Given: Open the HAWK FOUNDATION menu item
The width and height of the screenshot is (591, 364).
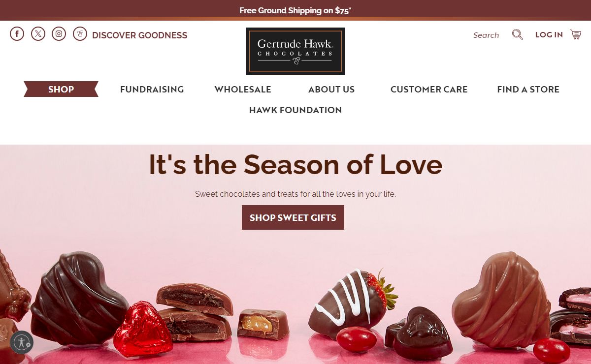Looking at the screenshot, I should coord(295,110).
